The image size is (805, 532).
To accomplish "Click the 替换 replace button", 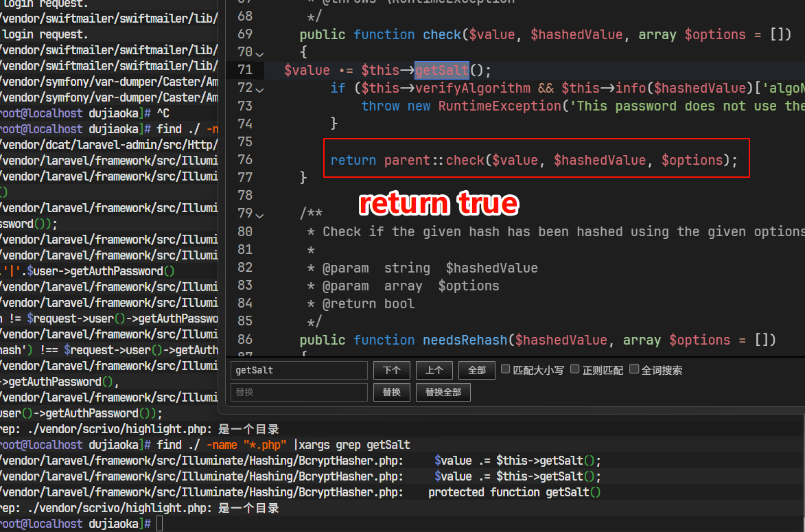I will (392, 393).
